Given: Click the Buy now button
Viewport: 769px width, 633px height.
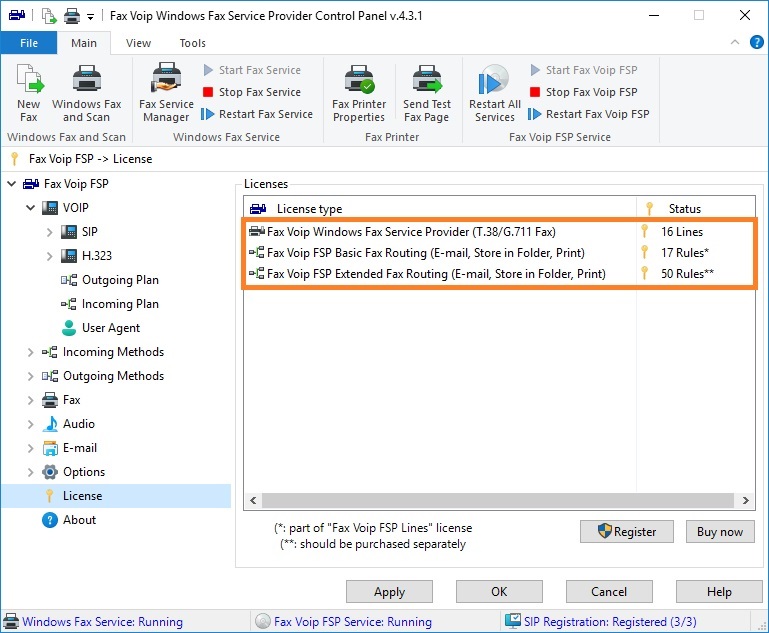Looking at the screenshot, I should (x=720, y=532).
